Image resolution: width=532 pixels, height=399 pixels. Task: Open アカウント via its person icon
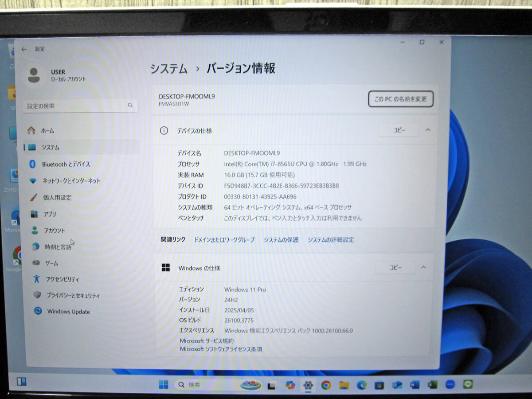pos(35,231)
